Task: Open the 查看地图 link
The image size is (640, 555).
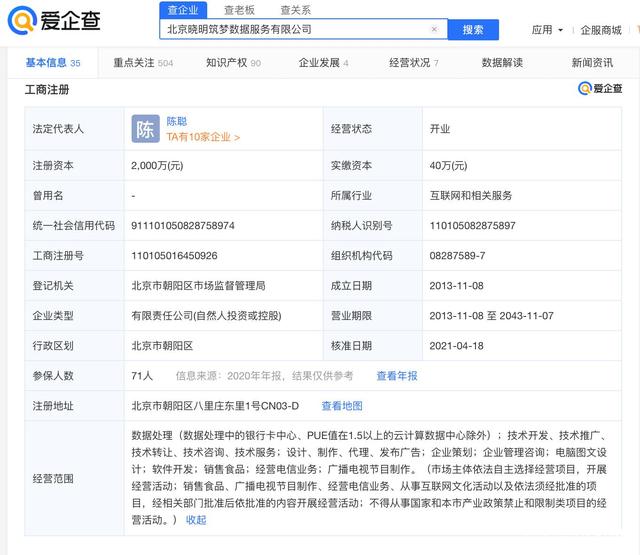Action: tap(342, 406)
